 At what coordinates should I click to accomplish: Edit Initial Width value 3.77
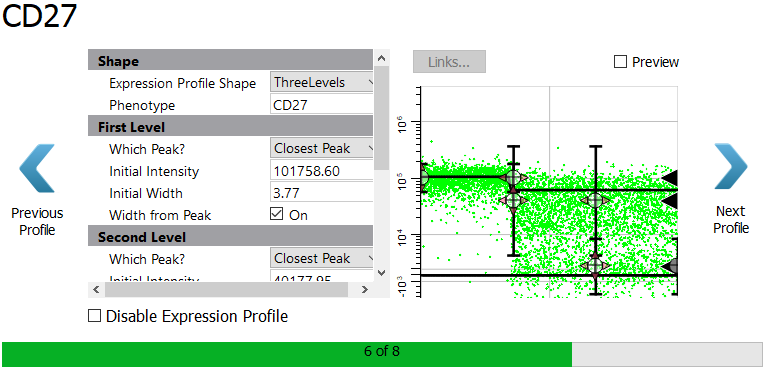click(321, 193)
